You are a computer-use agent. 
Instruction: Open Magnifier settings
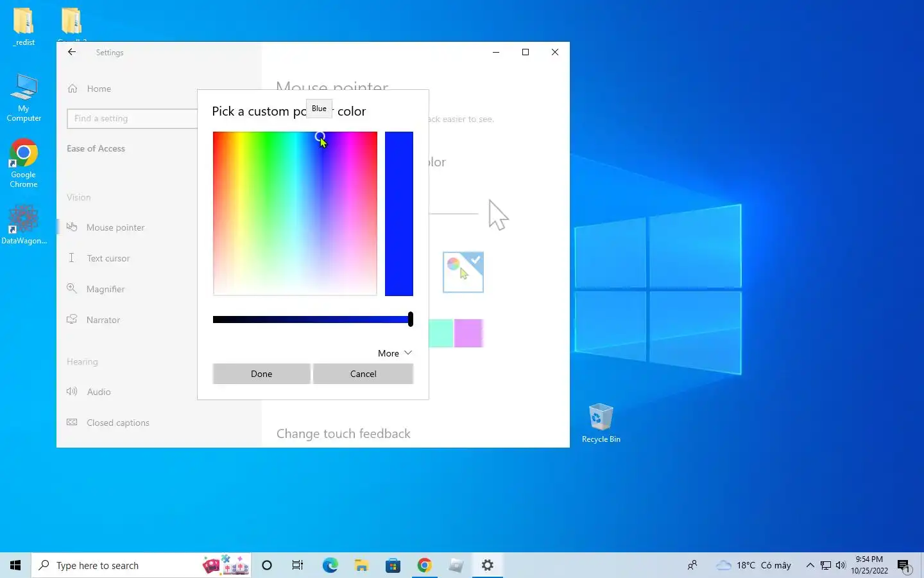tap(106, 289)
